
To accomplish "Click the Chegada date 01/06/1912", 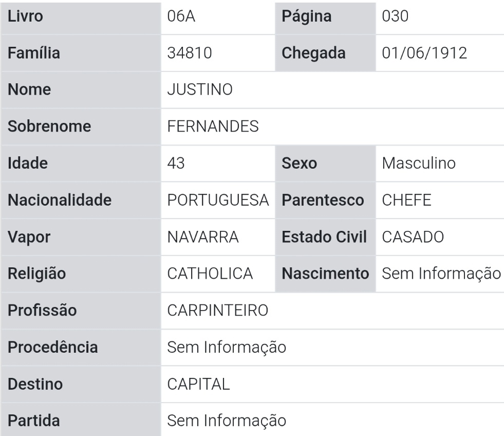I will coord(425,53).
